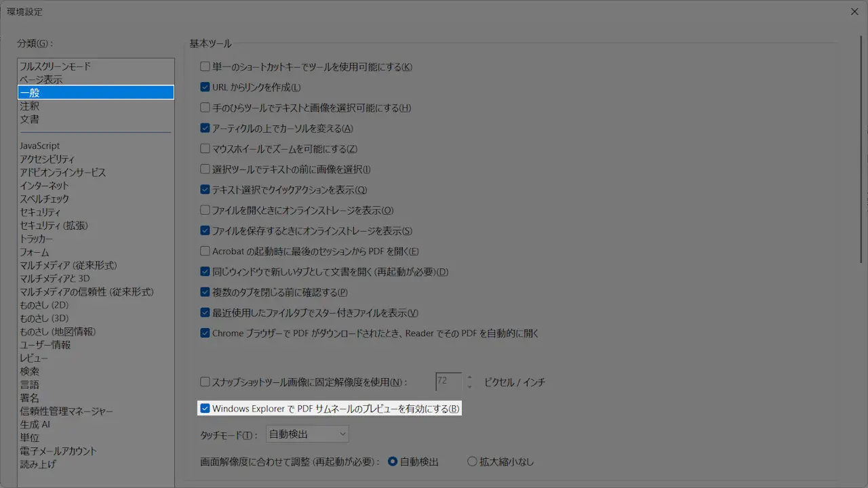
Task: Select 拡大縮小なし radio button
Action: click(x=473, y=462)
